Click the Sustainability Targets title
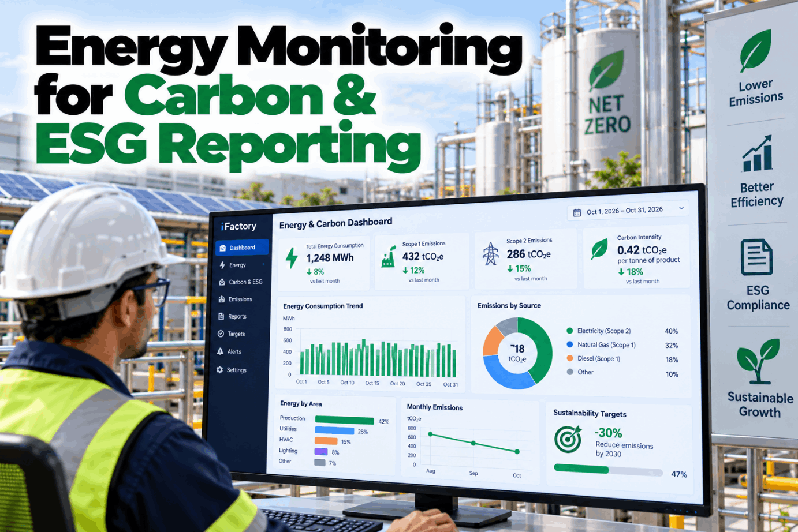Image resolution: width=798 pixels, height=532 pixels. click(590, 413)
